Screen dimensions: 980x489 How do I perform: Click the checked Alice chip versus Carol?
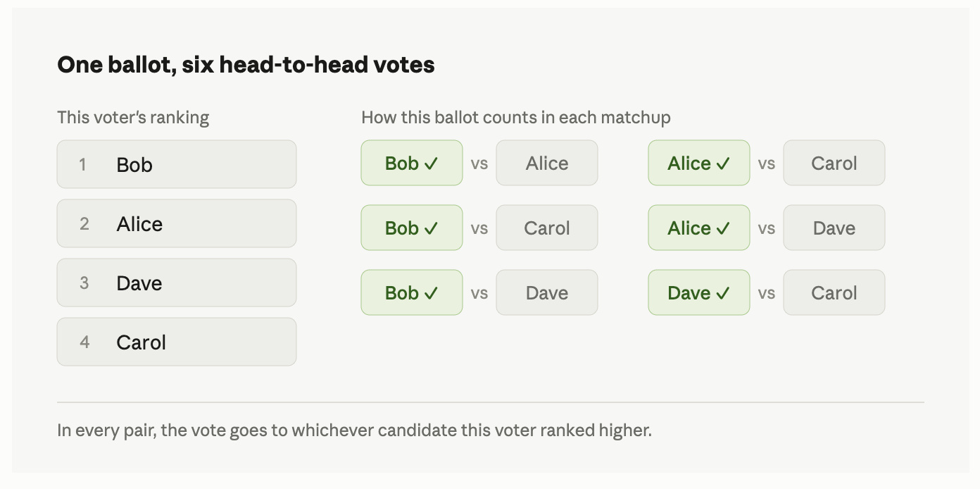pos(699,163)
